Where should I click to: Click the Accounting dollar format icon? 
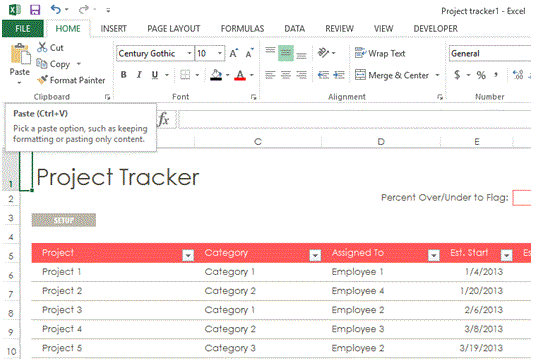click(458, 75)
